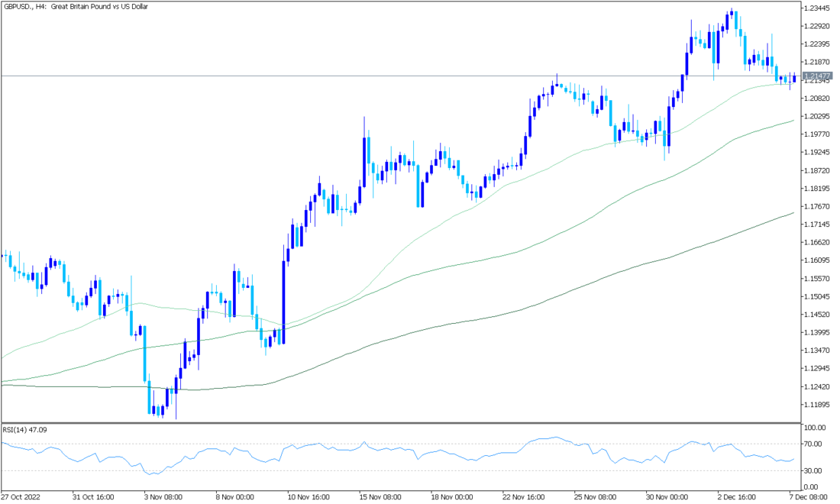Click the RSI 30.00 level label
The height and width of the screenshot is (504, 840).
811,470
